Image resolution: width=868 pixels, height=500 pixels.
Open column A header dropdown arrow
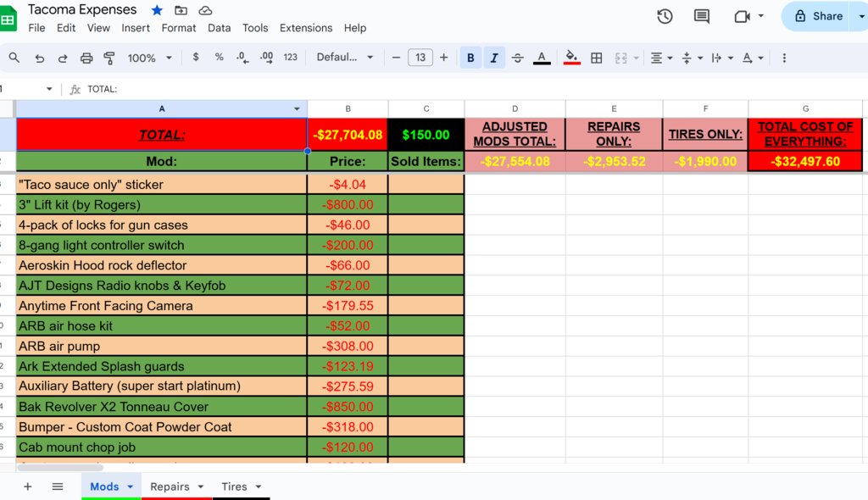pos(297,109)
